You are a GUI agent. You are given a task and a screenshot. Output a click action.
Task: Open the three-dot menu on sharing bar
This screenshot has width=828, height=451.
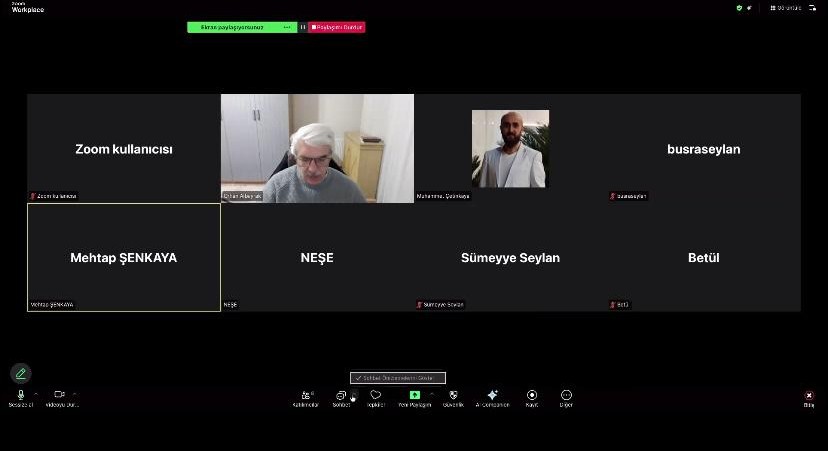[287, 27]
